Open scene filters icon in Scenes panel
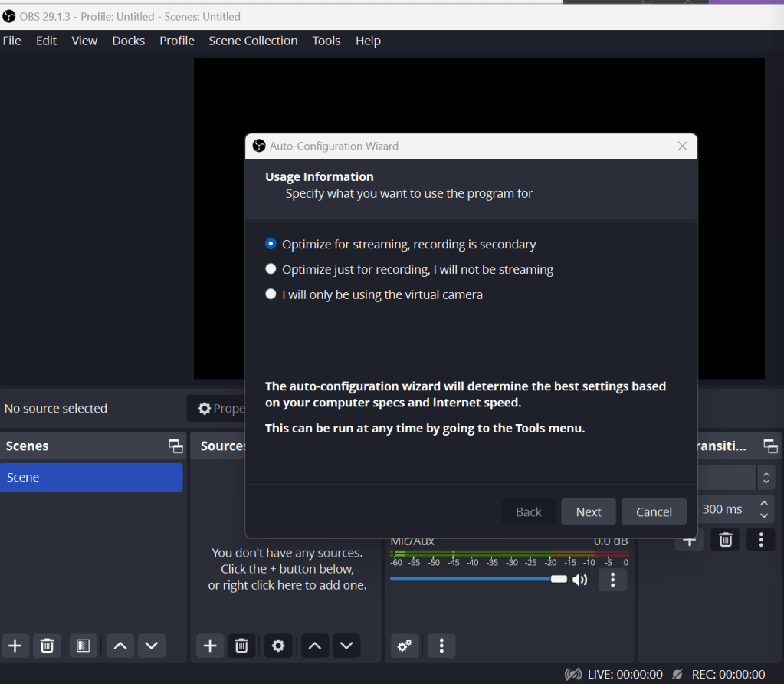This screenshot has height=684, width=784. pyautogui.click(x=83, y=646)
